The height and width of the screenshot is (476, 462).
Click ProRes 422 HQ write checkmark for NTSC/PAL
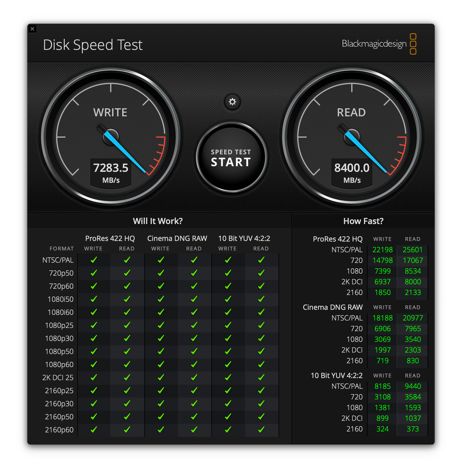[94, 260]
